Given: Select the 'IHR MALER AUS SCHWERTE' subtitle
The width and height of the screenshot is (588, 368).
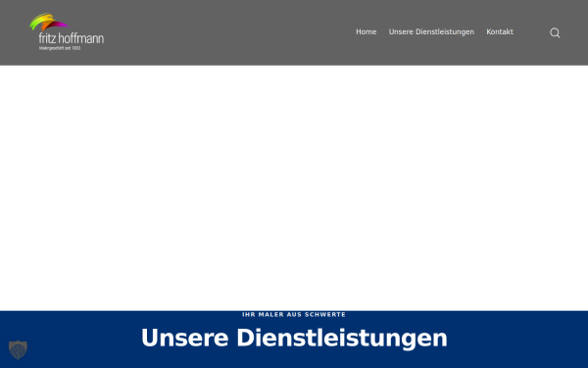Looking at the screenshot, I should coord(294,315).
